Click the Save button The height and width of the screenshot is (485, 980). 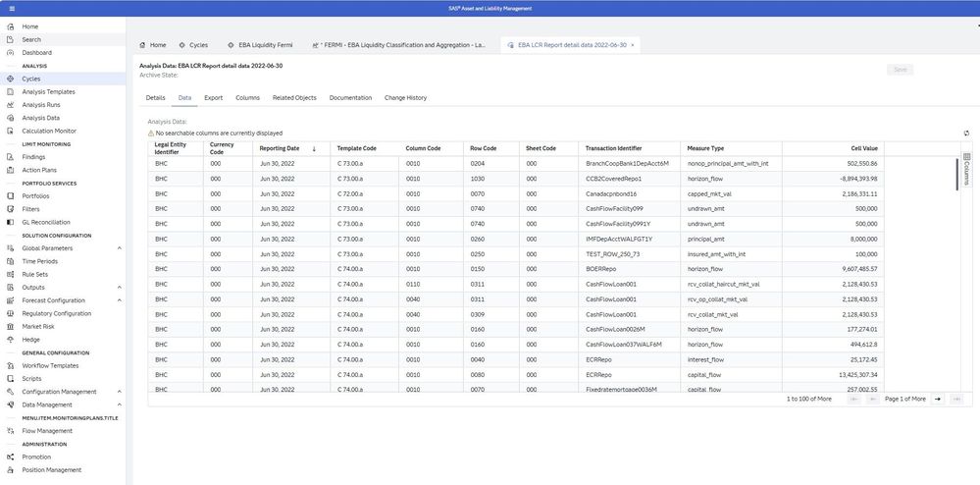[x=900, y=70]
